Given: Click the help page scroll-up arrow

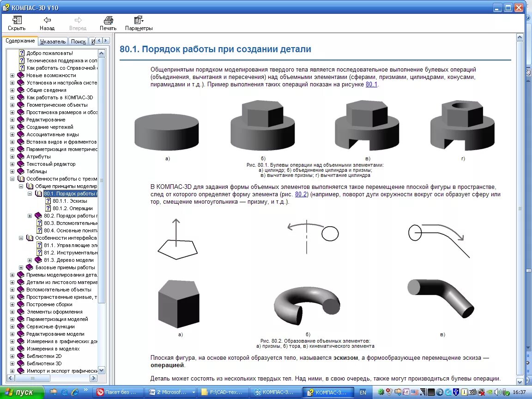Looking at the screenshot, I should tap(520, 37).
